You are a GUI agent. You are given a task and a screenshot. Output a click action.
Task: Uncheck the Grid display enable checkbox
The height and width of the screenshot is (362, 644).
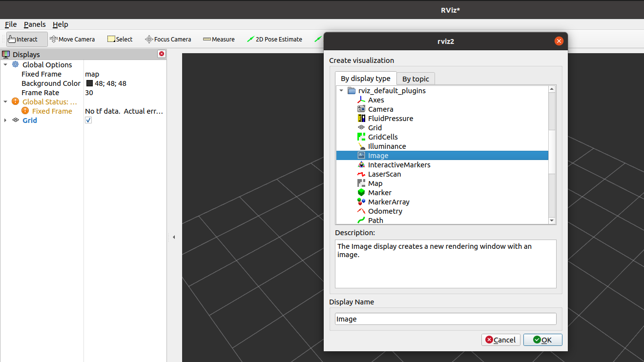click(88, 120)
